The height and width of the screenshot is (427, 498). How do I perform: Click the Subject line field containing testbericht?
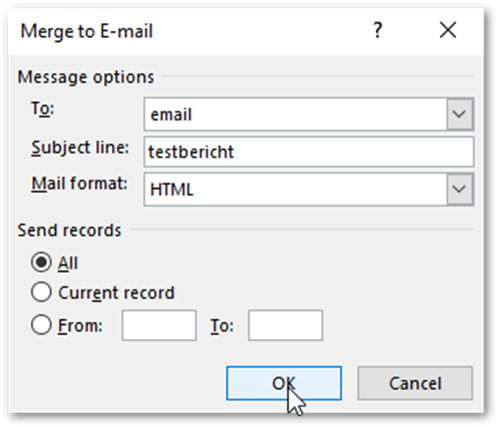309,152
